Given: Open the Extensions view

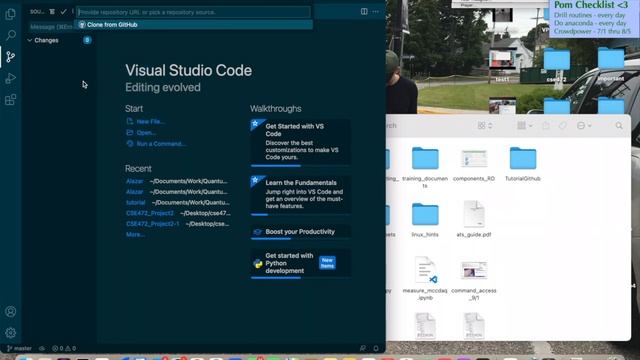Looking at the screenshot, I should coord(11,100).
